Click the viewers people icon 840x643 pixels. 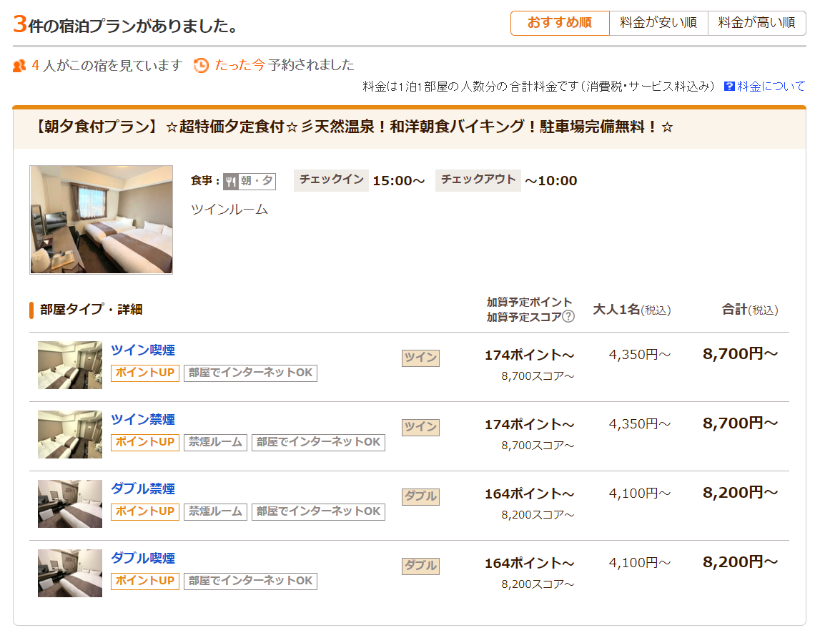tap(19, 66)
